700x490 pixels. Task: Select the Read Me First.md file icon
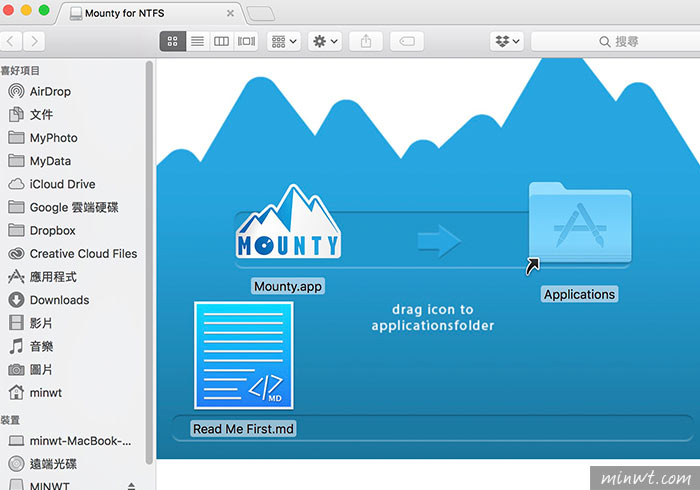(x=244, y=356)
